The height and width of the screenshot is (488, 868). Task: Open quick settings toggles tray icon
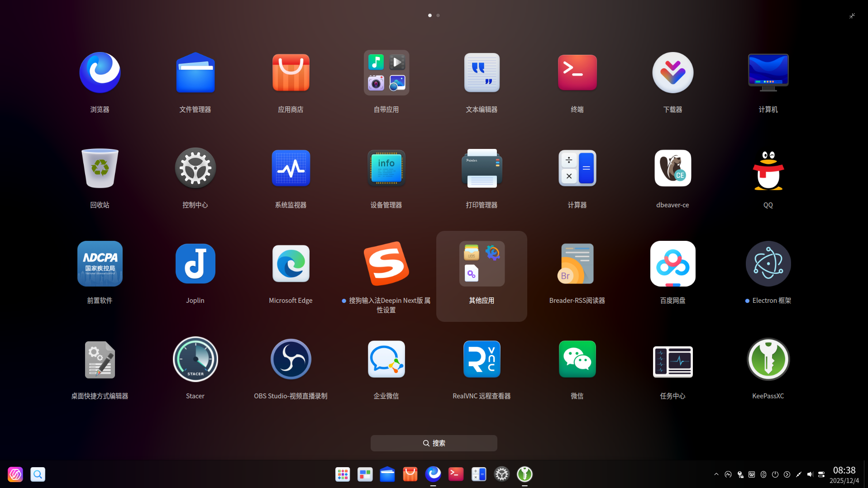[821, 474]
